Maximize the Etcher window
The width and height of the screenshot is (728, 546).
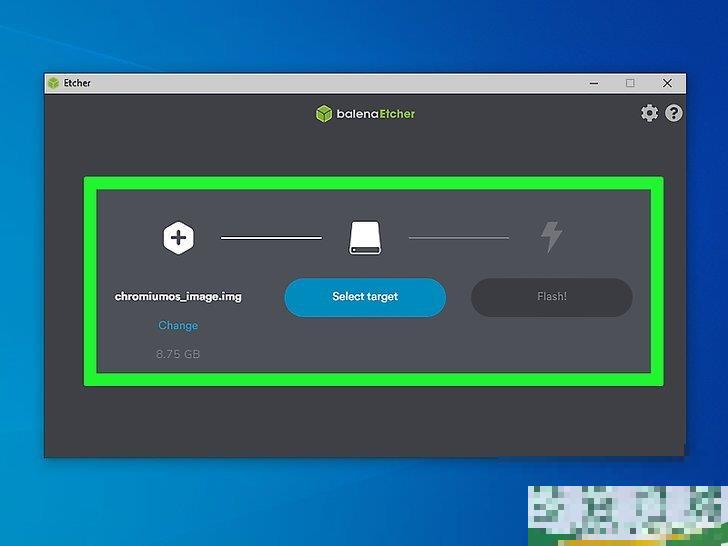(x=630, y=83)
